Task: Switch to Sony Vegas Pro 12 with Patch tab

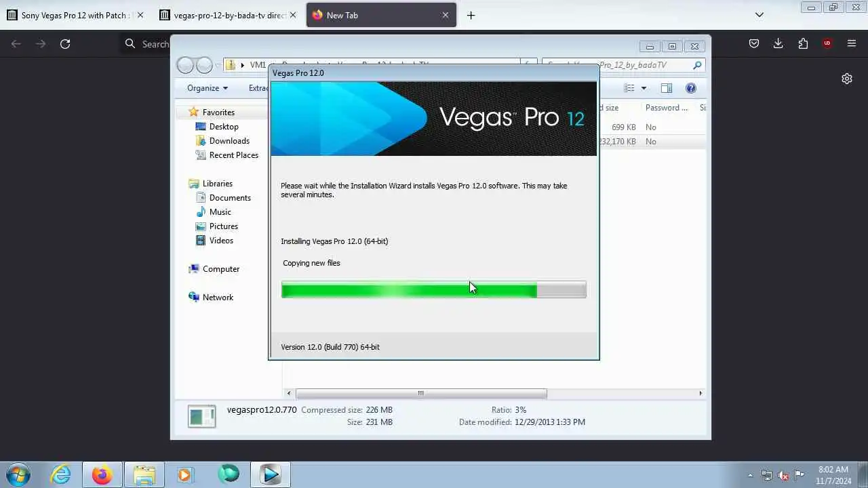Action: [75, 15]
